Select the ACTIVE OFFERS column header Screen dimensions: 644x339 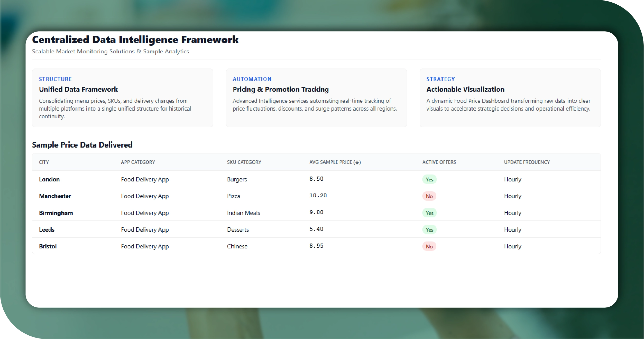click(439, 162)
